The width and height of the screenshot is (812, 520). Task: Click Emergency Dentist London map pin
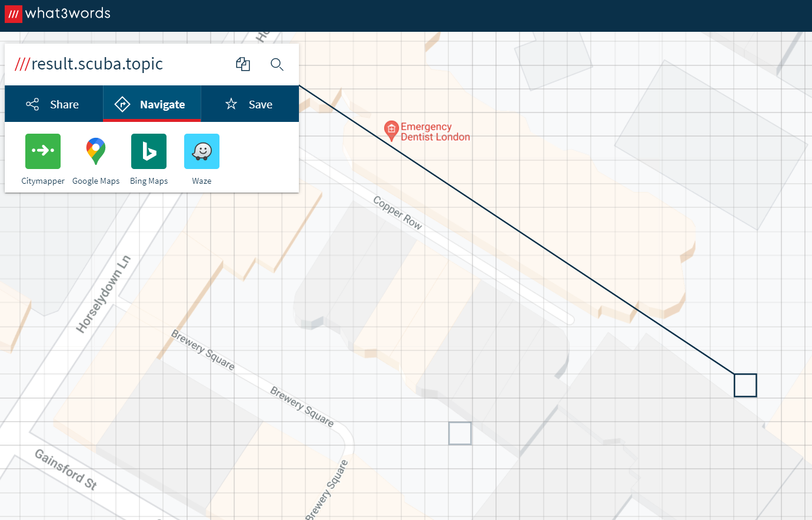click(x=391, y=131)
